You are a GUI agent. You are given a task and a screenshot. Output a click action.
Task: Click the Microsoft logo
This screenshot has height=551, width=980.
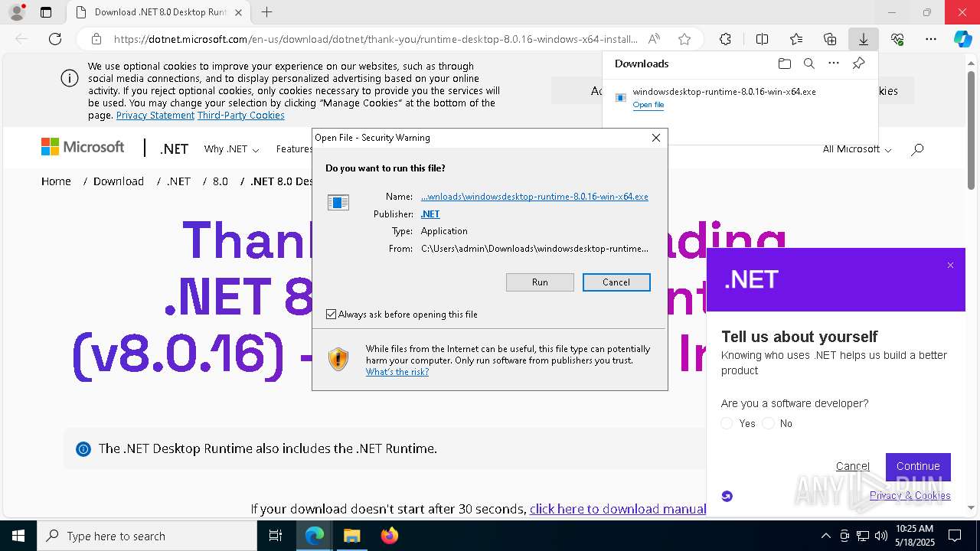83,147
